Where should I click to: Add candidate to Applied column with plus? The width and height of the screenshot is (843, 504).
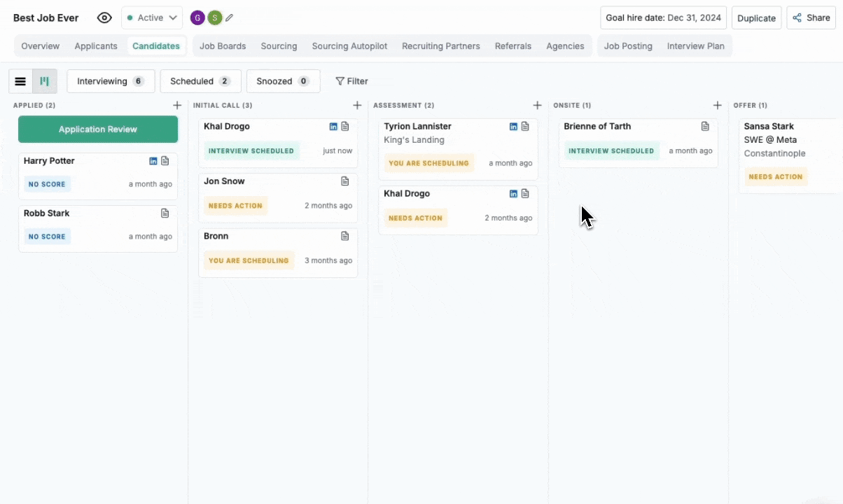click(x=177, y=106)
